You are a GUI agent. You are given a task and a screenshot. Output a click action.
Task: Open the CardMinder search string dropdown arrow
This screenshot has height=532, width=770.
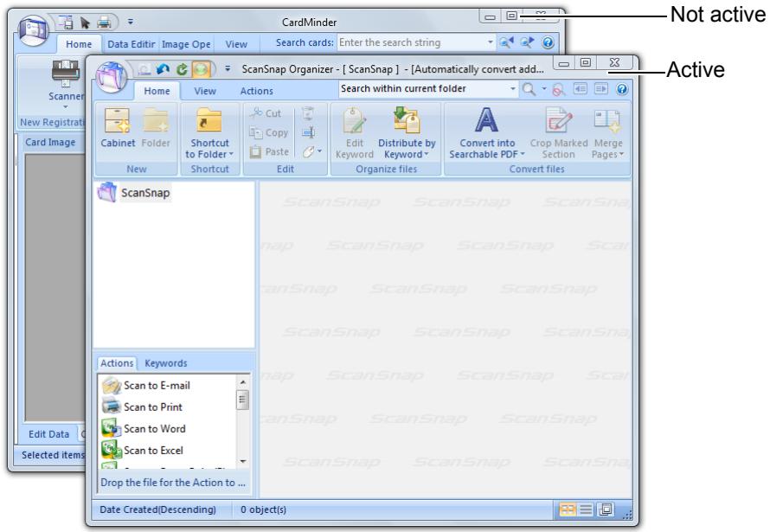point(490,42)
